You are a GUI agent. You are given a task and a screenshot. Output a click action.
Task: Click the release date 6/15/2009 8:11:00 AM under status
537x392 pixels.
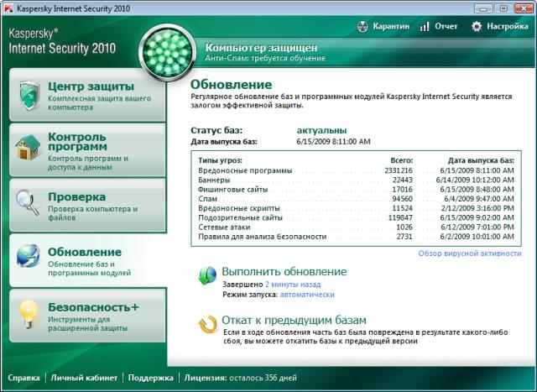point(333,142)
